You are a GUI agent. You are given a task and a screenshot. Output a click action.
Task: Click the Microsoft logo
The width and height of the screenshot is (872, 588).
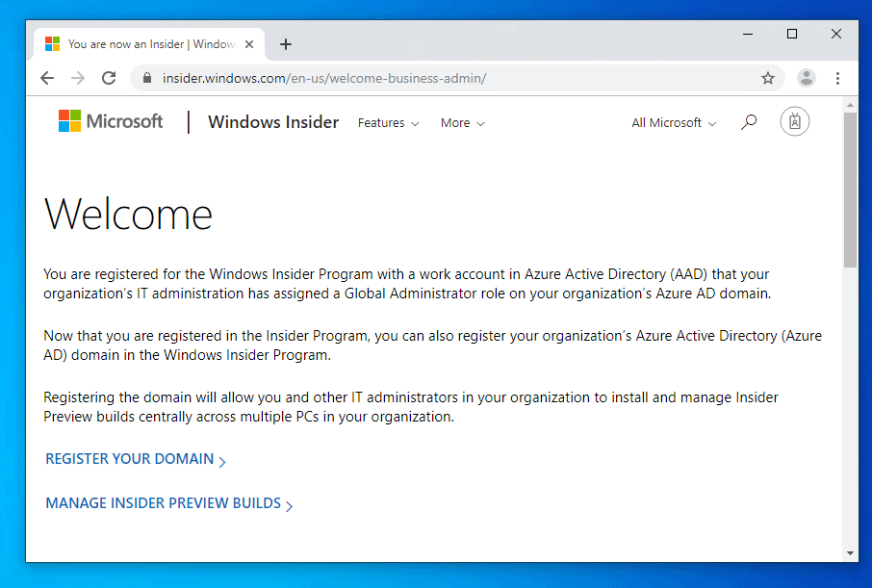110,120
